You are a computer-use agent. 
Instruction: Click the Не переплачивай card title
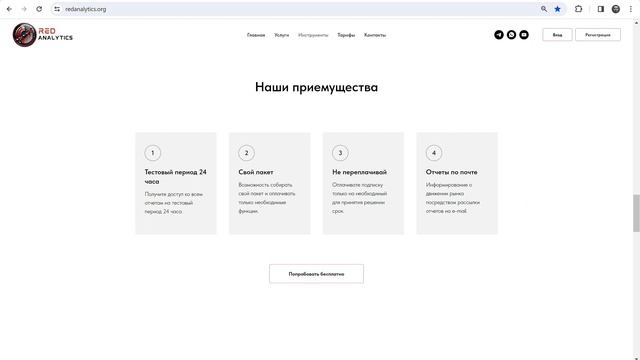coord(360,172)
